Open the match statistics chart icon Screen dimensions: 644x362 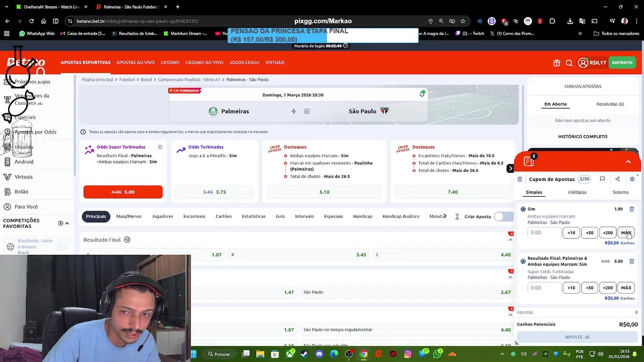coord(306,111)
